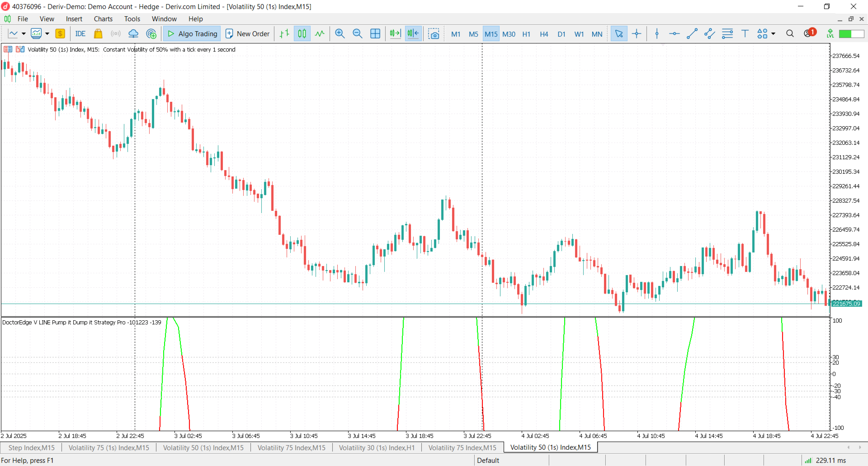Expand the profiles dropdown arrow

pyautogui.click(x=47, y=34)
